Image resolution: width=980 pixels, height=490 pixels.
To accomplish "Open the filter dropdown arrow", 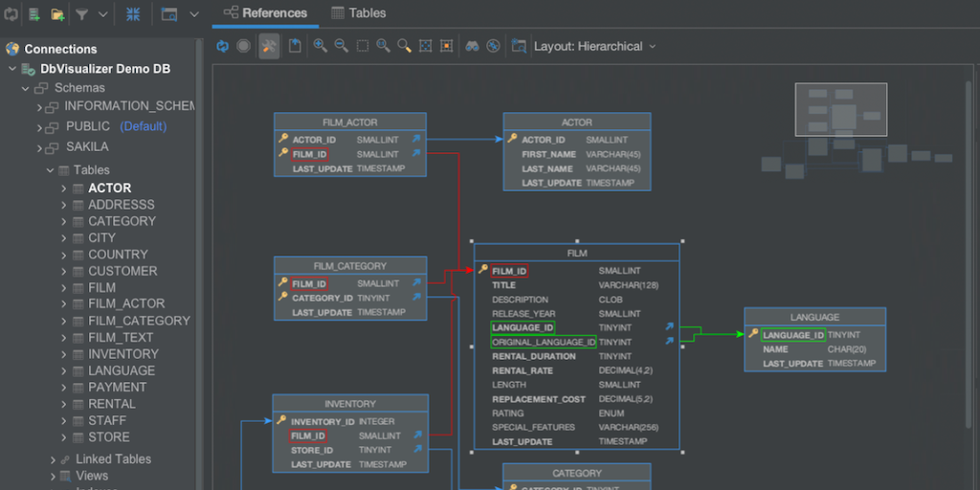I will coord(103,14).
